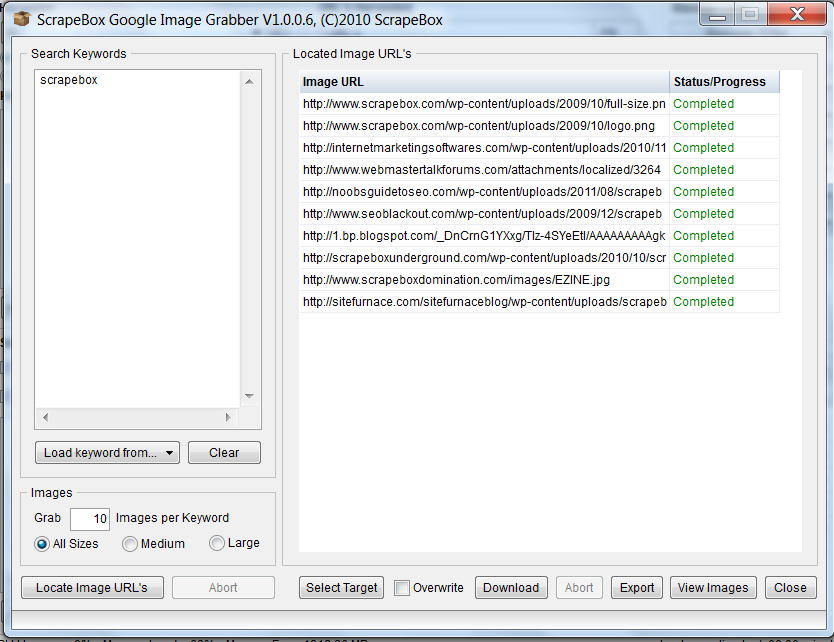Click the Export button

(637, 588)
